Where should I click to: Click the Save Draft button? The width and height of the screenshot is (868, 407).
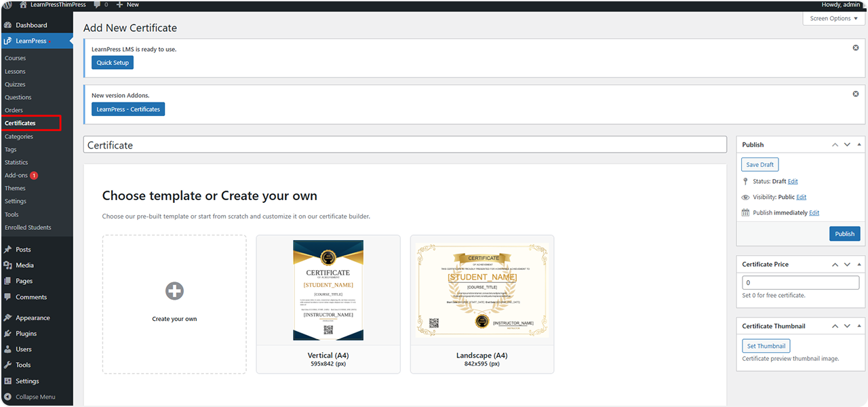point(760,165)
